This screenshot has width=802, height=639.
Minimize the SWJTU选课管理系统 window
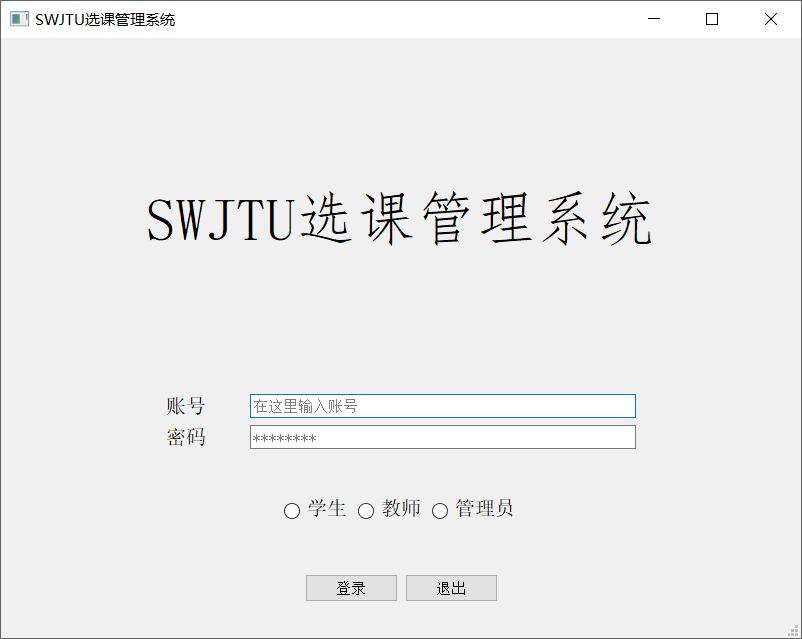point(654,19)
